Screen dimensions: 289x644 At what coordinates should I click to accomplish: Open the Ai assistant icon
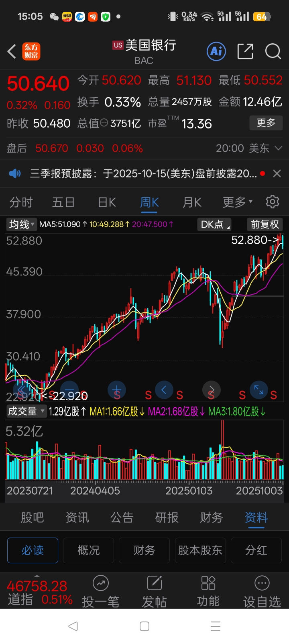coord(216,51)
